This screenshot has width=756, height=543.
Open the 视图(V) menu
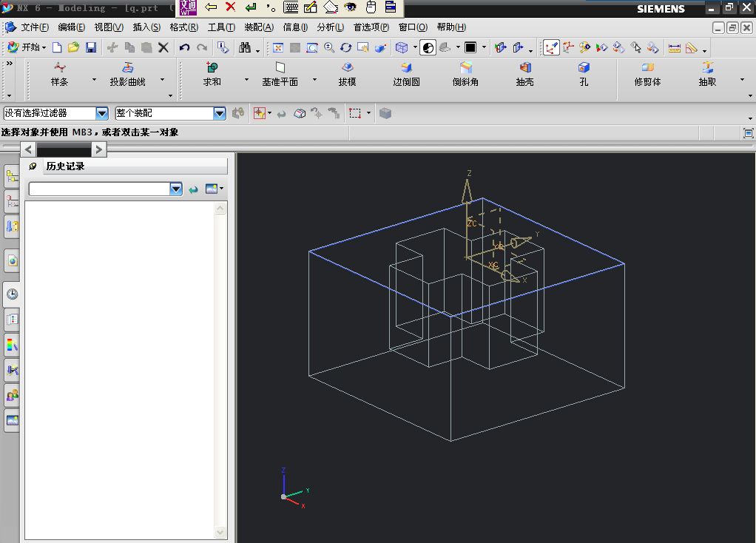point(109,27)
